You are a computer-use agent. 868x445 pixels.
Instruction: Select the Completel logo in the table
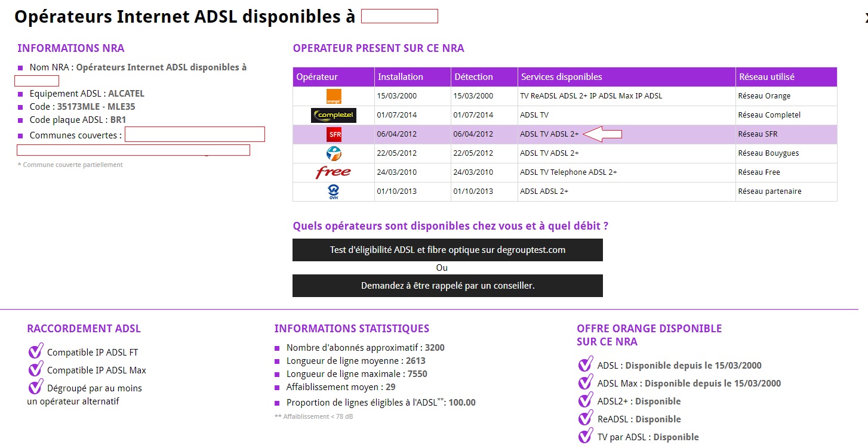coord(333,115)
